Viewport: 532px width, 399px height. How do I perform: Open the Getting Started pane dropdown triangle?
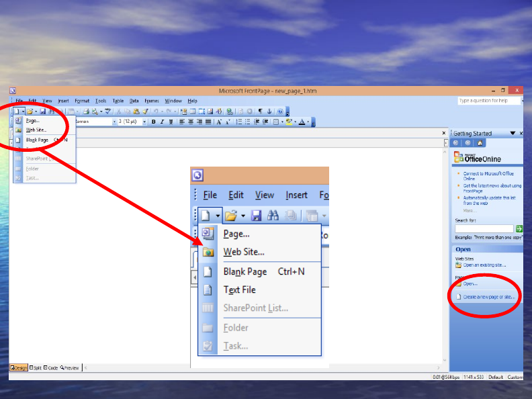513,134
